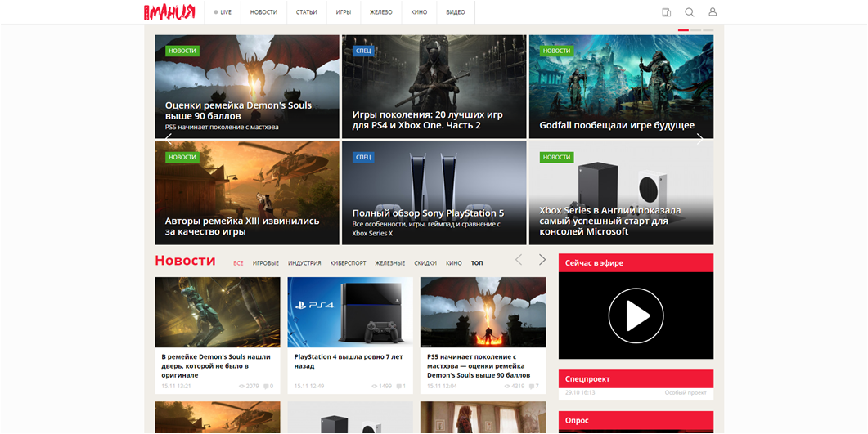This screenshot has width=868, height=434.
Task: Open headline 'PS5 начинает поколение с мастхэва'
Action: coord(479,366)
